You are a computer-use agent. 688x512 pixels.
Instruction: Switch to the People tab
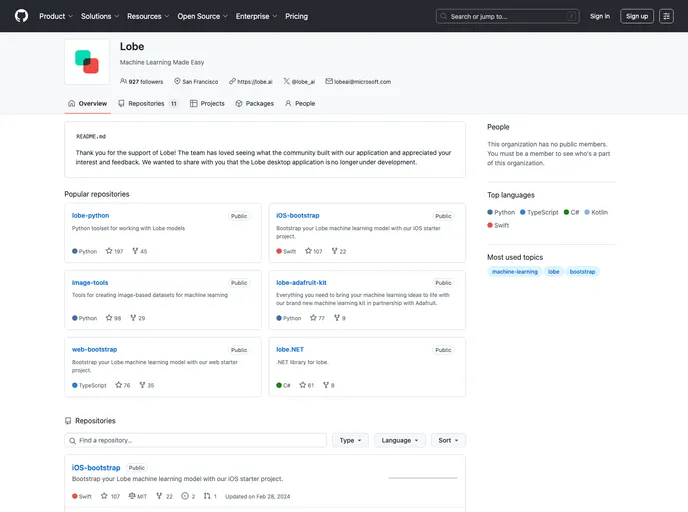point(300,104)
